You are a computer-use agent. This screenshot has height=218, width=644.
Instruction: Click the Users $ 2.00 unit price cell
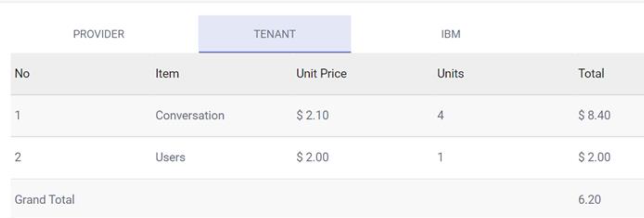(x=312, y=157)
